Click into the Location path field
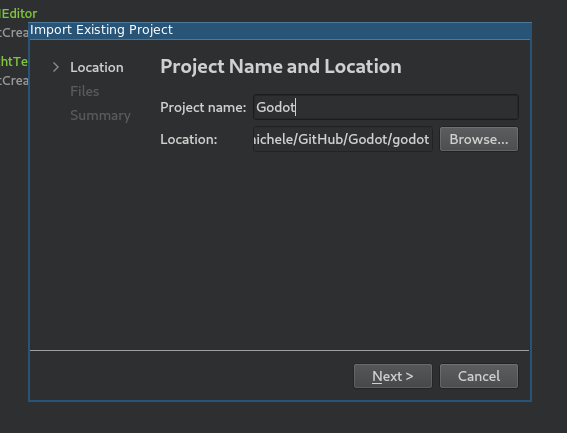567x433 pixels. pyautogui.click(x=343, y=139)
